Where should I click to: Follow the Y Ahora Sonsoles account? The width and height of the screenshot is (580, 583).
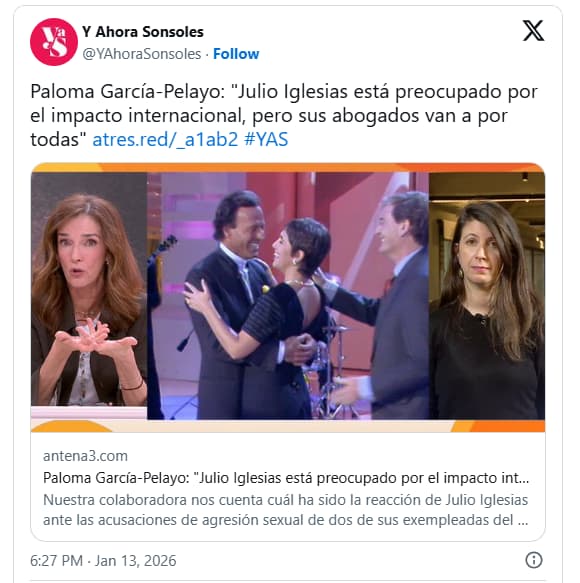(236, 54)
